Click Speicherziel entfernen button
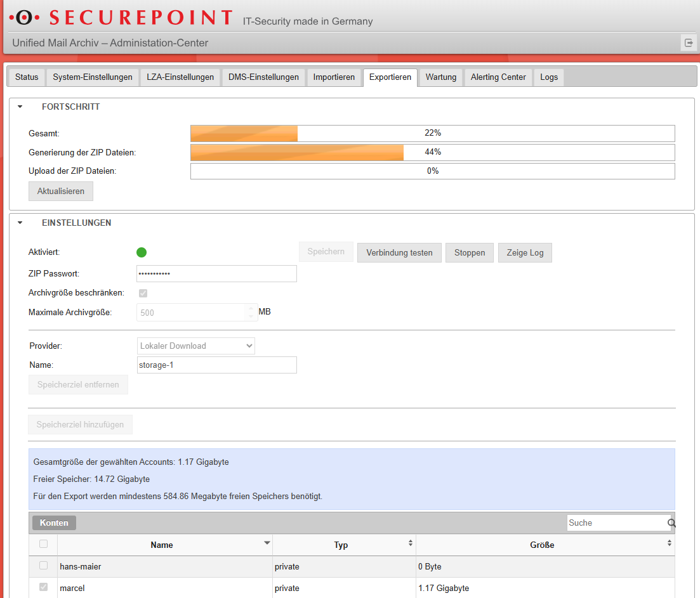 [x=78, y=384]
